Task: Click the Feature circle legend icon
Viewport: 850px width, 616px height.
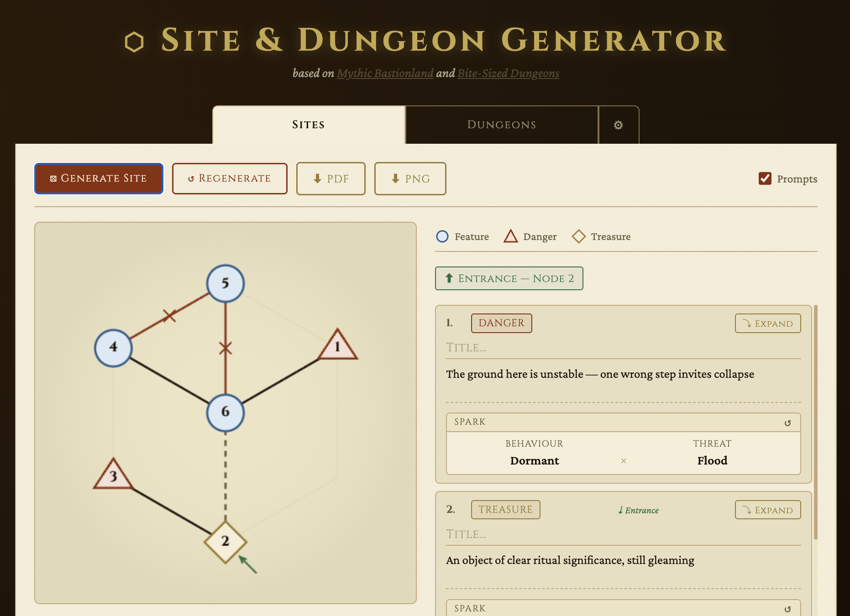Action: point(442,236)
